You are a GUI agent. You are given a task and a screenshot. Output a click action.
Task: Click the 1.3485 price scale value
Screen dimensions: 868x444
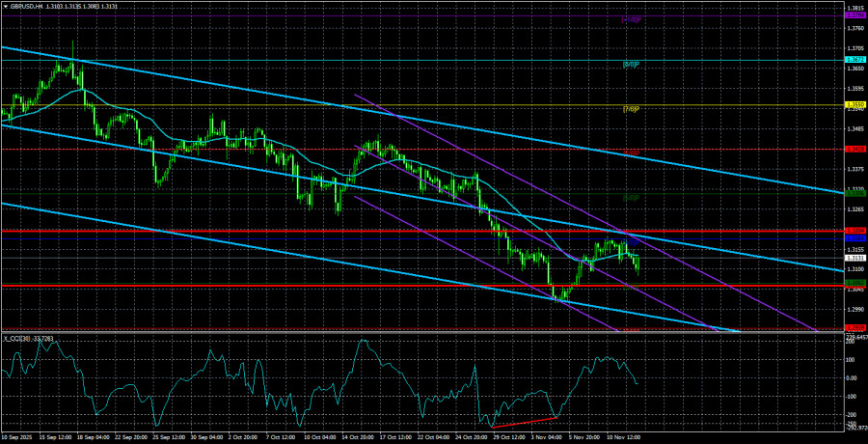(x=854, y=128)
